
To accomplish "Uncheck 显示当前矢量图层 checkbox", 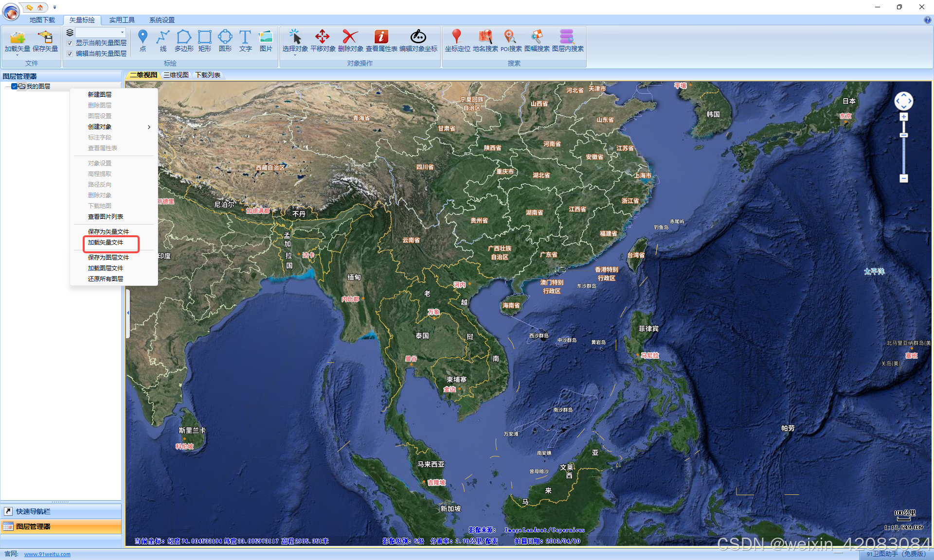I will click(70, 43).
